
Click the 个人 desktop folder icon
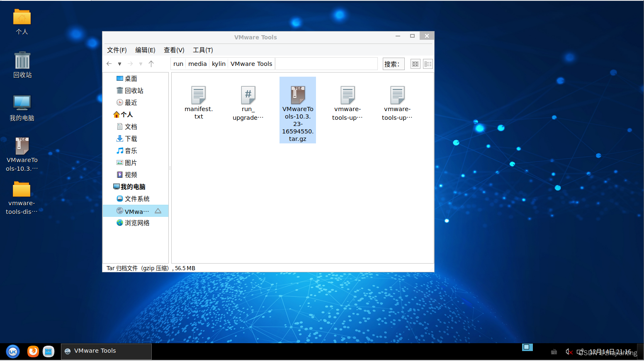(x=22, y=22)
